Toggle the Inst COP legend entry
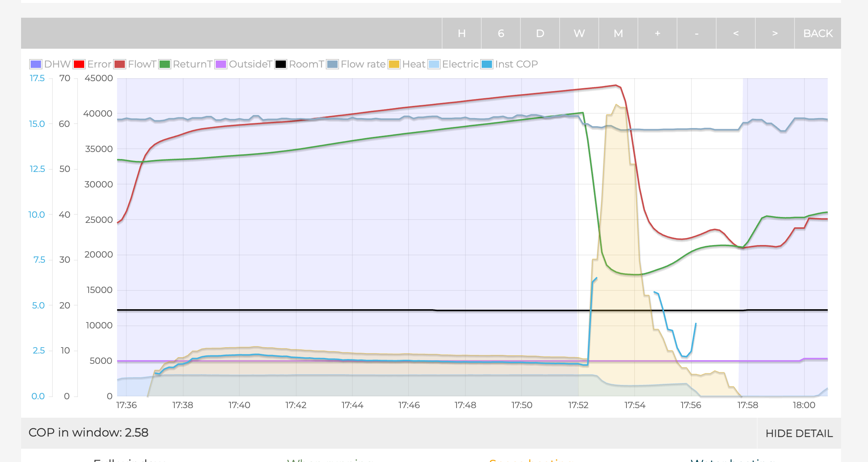 516,64
